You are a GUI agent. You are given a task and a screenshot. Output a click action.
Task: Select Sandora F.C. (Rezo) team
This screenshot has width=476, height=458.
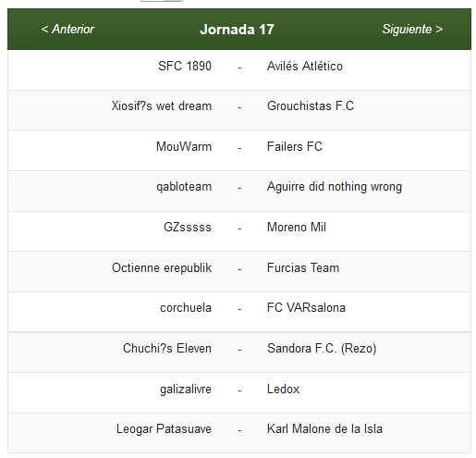pos(322,349)
